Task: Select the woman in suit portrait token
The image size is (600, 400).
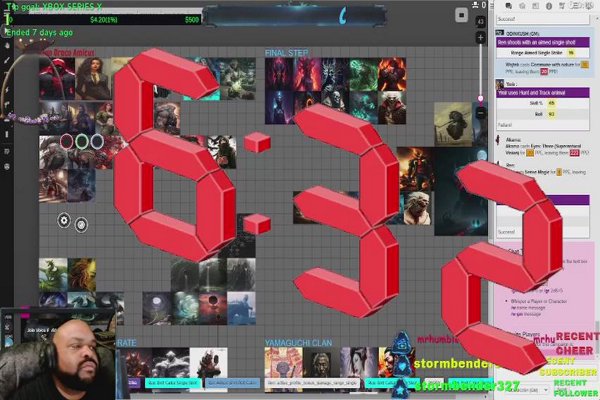Action: (x=93, y=78)
